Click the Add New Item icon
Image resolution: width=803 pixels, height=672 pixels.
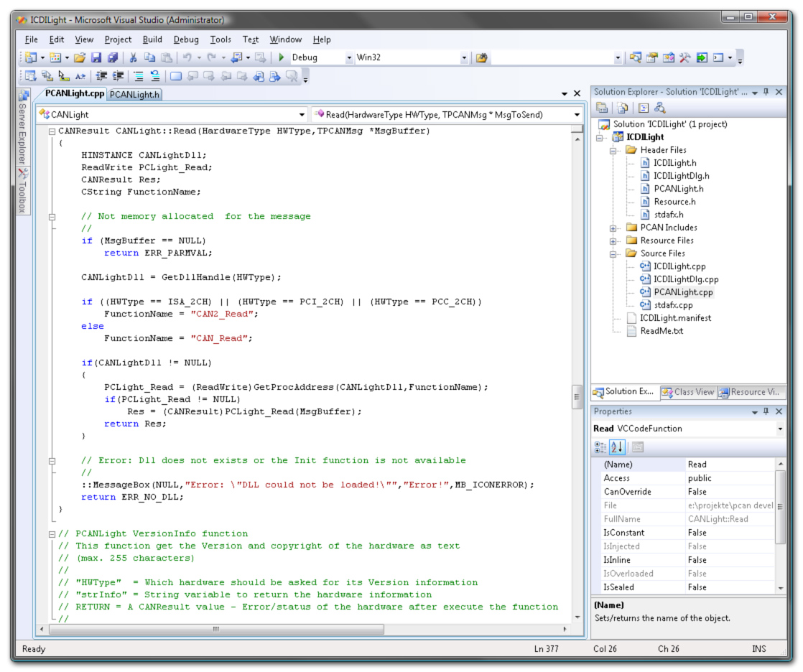click(55, 58)
